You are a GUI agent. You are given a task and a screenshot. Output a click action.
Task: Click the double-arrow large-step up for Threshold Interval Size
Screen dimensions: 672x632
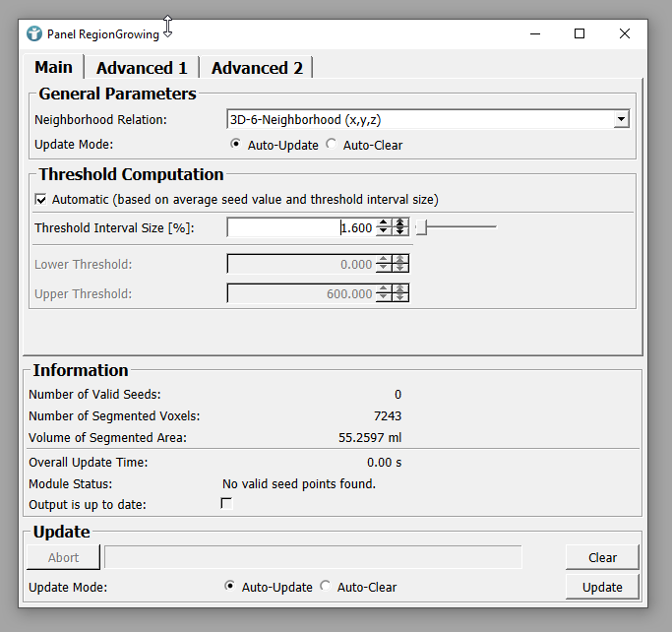coord(399,222)
